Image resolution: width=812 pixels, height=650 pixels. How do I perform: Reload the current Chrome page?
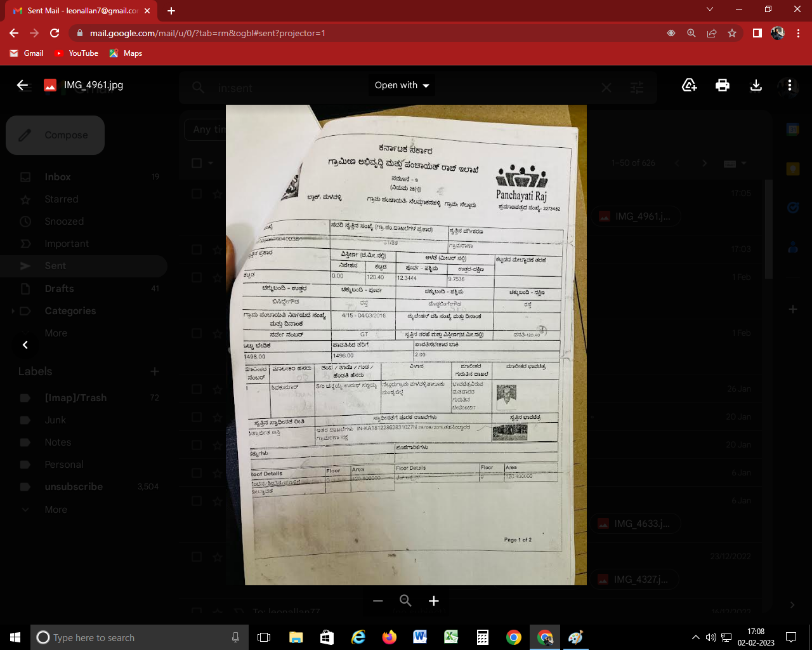[x=55, y=33]
